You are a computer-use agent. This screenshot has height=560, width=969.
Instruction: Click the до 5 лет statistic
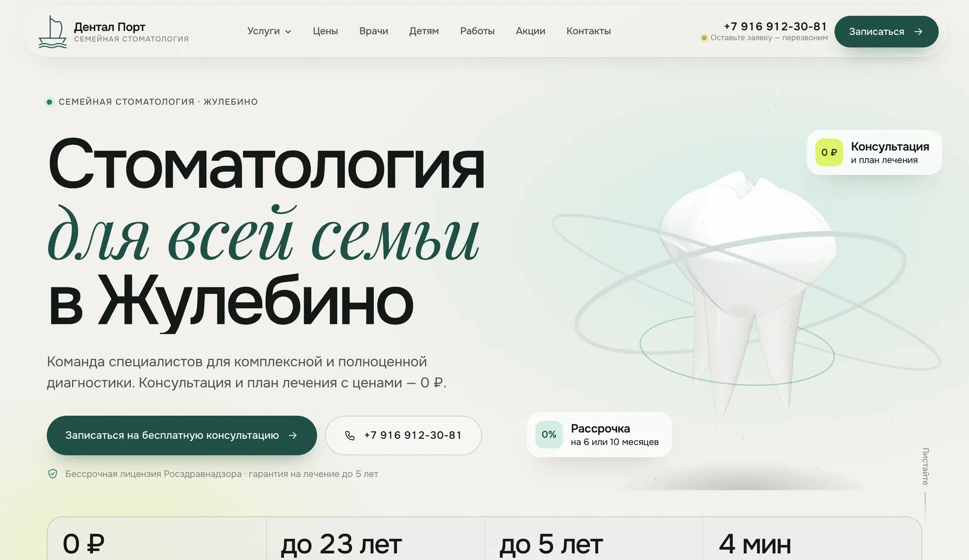pyautogui.click(x=551, y=544)
